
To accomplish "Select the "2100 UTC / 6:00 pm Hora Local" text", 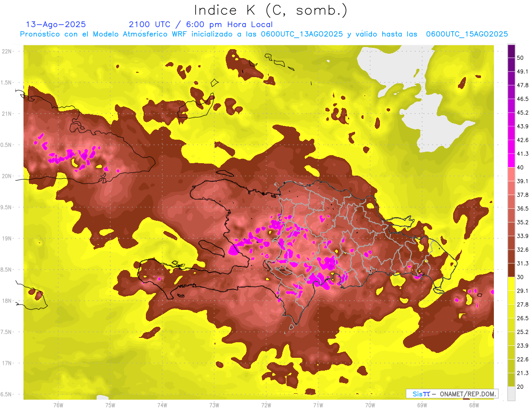I will (201, 24).
